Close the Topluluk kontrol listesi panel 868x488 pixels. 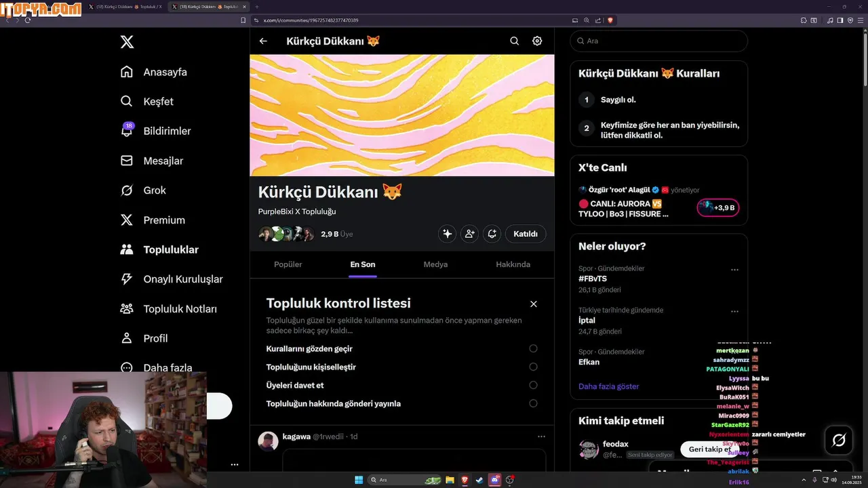534,304
